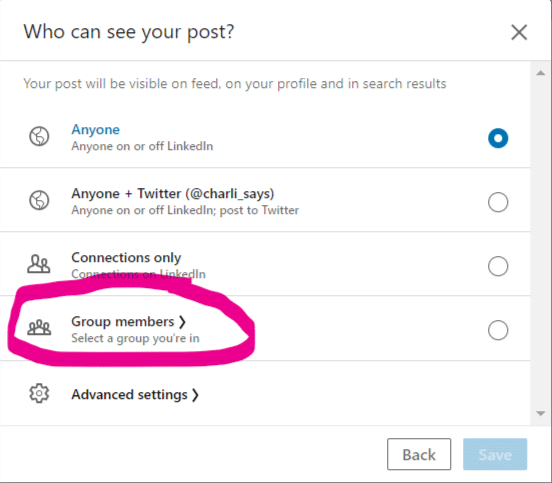
Task: Expand the Group members chevron
Action: coord(182,322)
